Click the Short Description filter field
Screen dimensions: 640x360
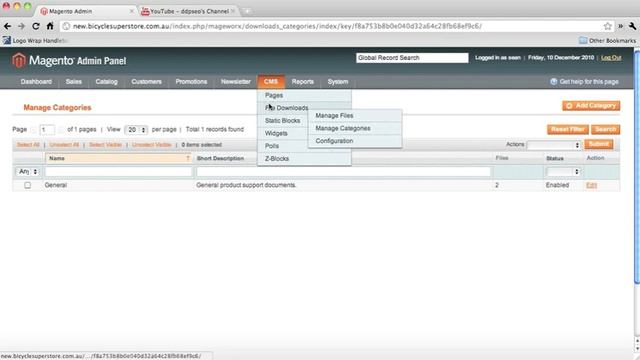(x=344, y=172)
